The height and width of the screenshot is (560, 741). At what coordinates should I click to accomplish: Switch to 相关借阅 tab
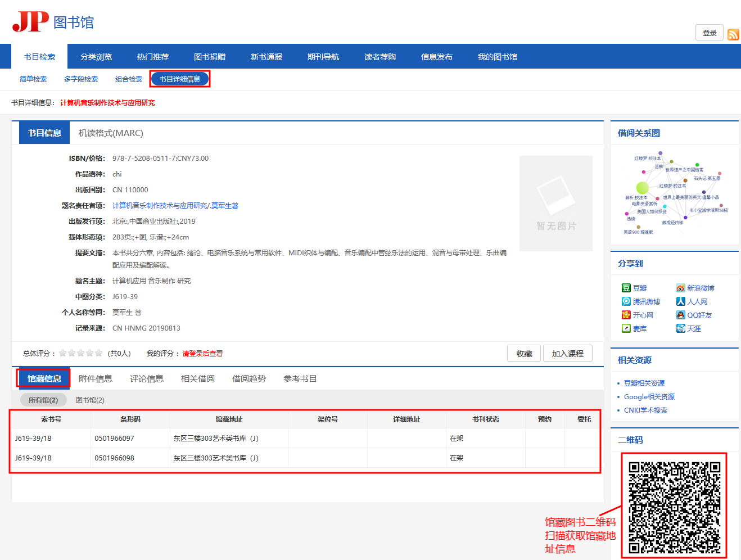pos(198,379)
